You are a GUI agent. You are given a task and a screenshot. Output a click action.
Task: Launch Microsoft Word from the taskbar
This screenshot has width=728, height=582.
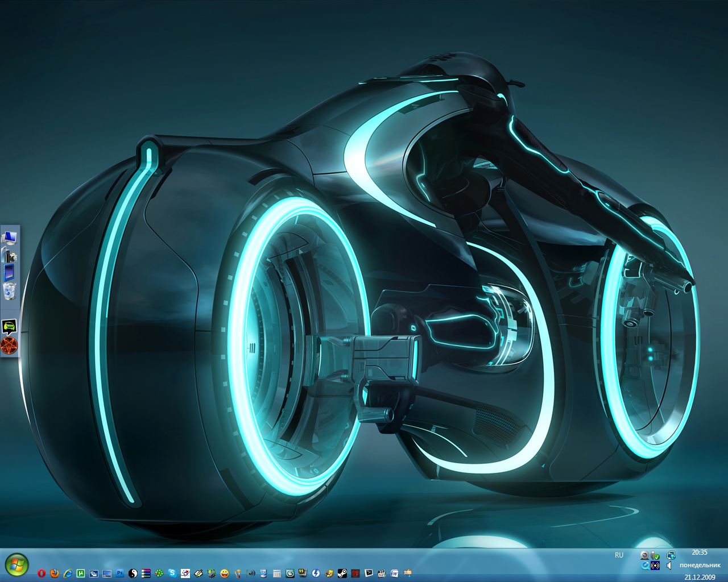pyautogui.click(x=395, y=573)
